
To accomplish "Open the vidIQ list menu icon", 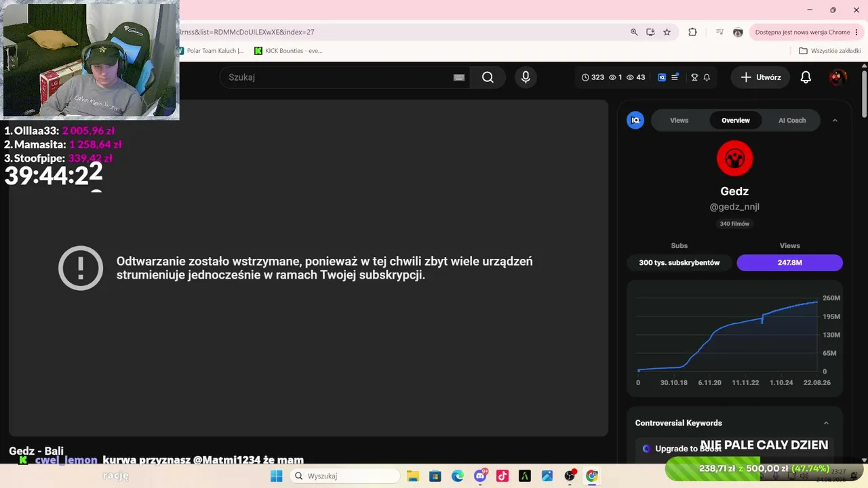I will point(675,77).
